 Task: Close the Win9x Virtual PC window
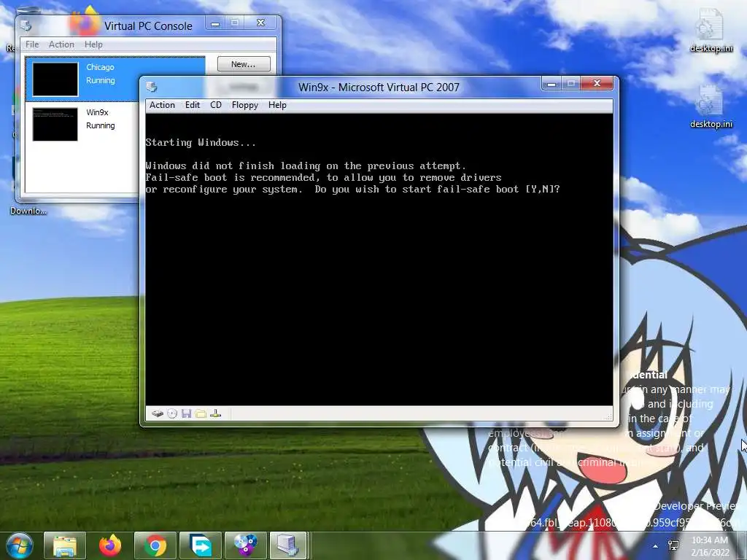click(x=597, y=84)
